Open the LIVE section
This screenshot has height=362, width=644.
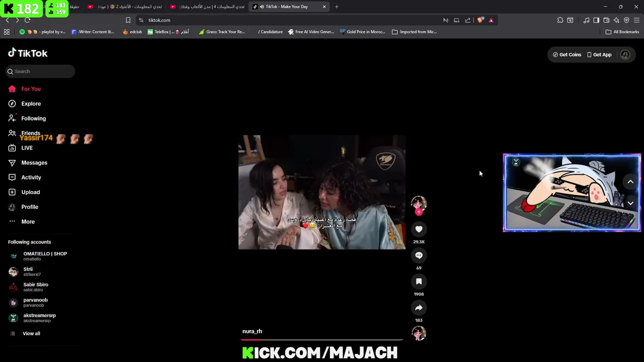pyautogui.click(x=21, y=148)
